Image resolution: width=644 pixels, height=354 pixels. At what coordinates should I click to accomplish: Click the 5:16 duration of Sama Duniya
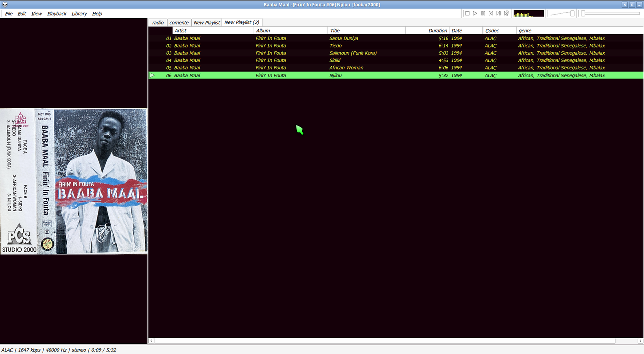tap(443, 38)
